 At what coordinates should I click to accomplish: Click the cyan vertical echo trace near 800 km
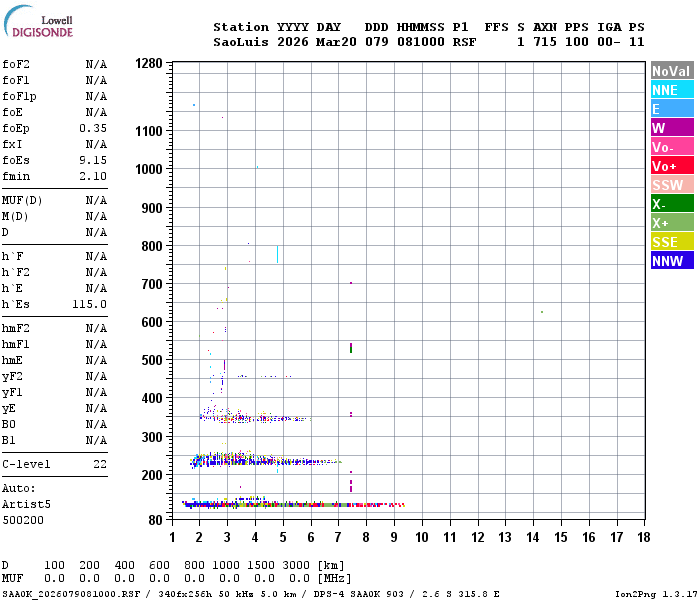pos(277,254)
